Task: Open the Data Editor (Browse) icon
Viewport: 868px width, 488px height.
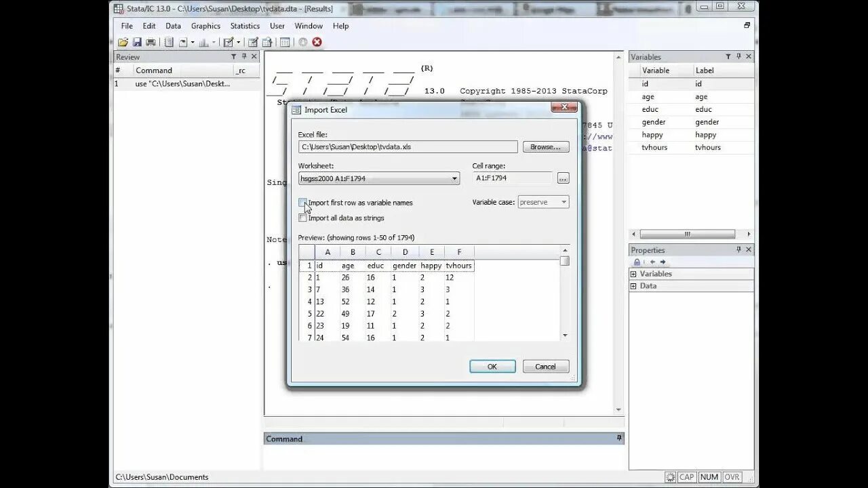Action: pyautogui.click(x=267, y=42)
